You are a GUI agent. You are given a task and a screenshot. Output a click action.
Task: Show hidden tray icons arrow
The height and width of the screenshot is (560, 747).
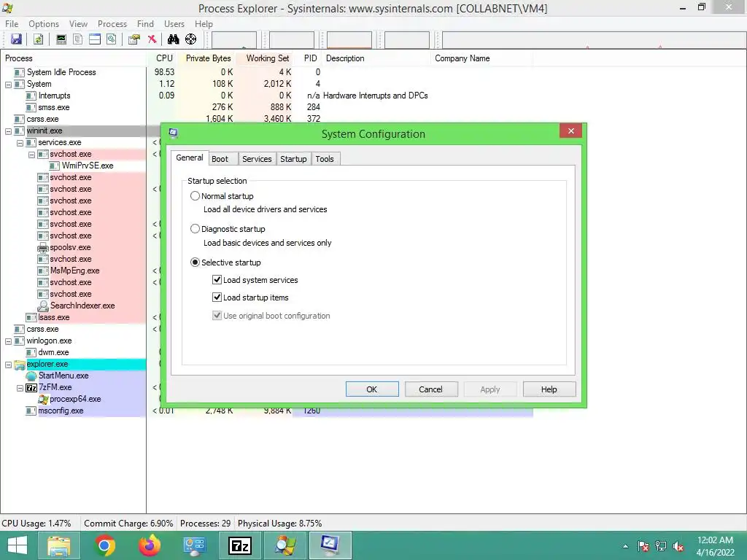625,547
